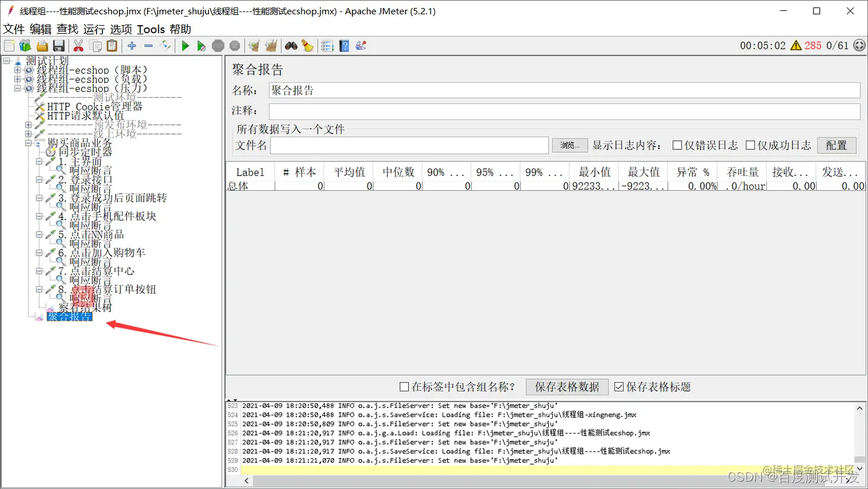Select HTTP请求默认值 in tree
The height and width of the screenshot is (489, 868).
point(86,115)
